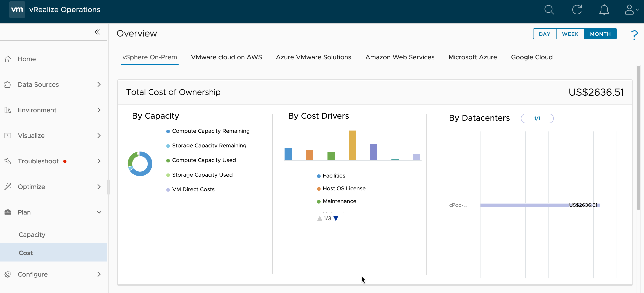
Task: Click the VMware vm logo icon
Action: point(17,10)
